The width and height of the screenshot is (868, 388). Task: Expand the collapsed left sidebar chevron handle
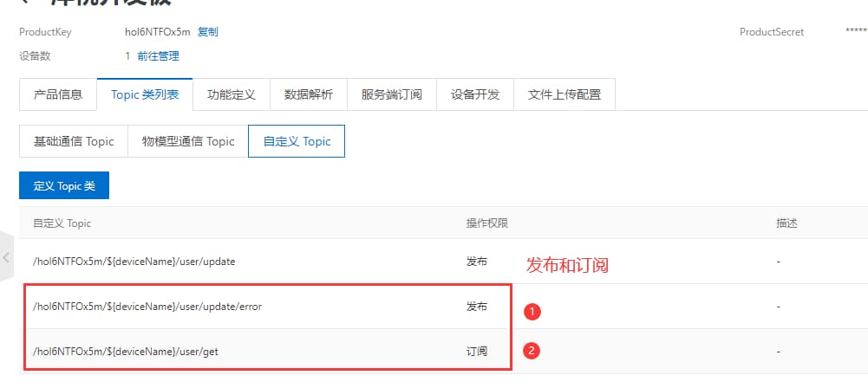6,257
